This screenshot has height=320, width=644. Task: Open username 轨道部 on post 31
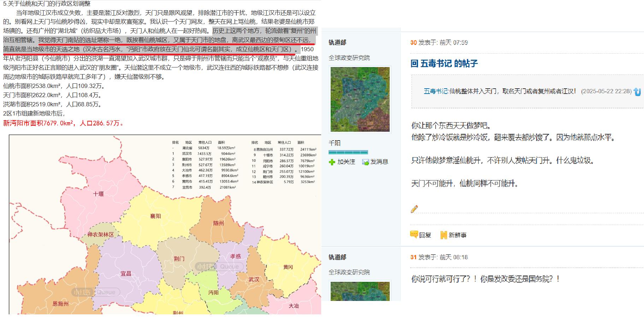click(337, 257)
